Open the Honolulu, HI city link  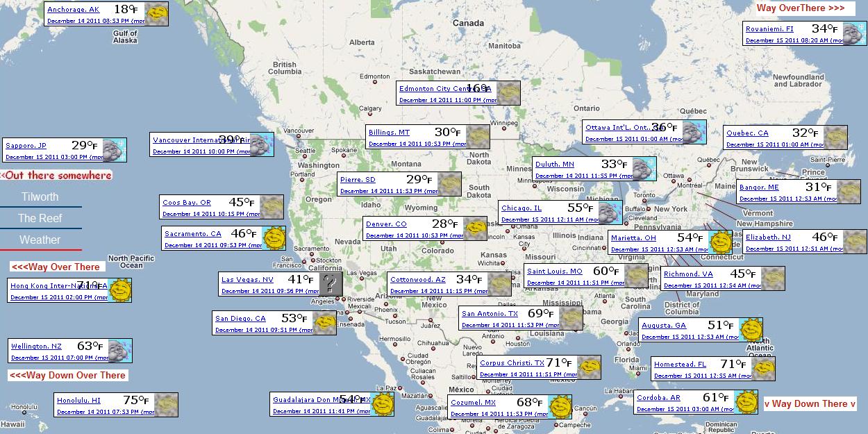(78, 401)
